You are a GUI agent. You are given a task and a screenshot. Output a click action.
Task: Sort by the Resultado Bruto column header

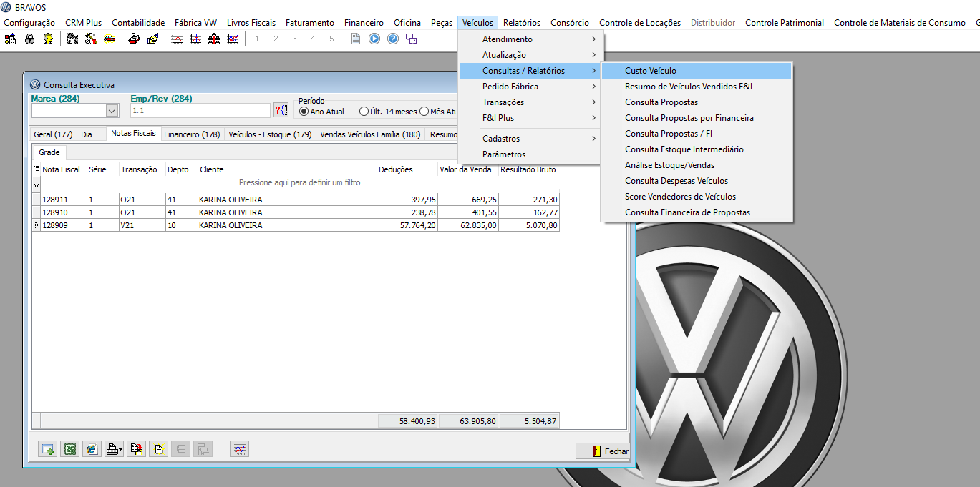(528, 169)
